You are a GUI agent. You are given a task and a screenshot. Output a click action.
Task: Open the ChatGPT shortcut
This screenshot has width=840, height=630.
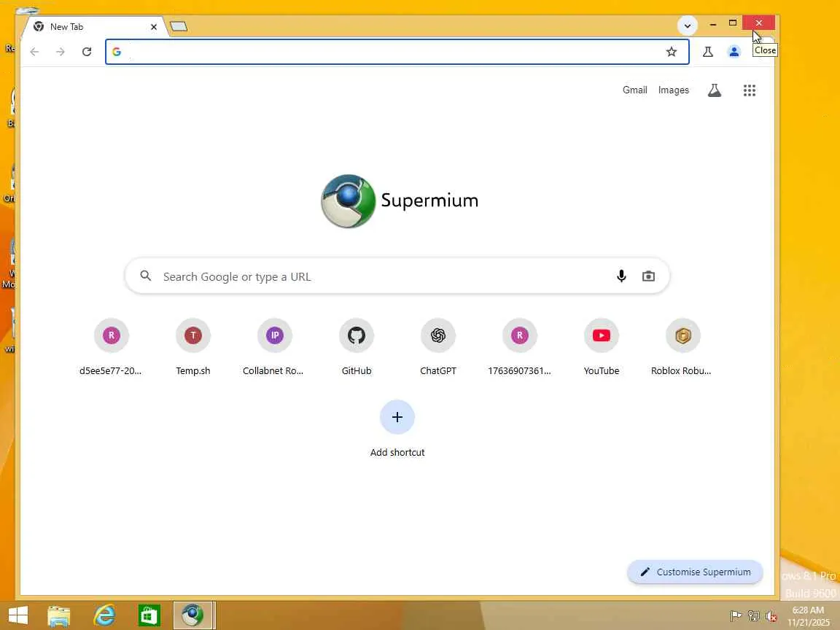[438, 346]
